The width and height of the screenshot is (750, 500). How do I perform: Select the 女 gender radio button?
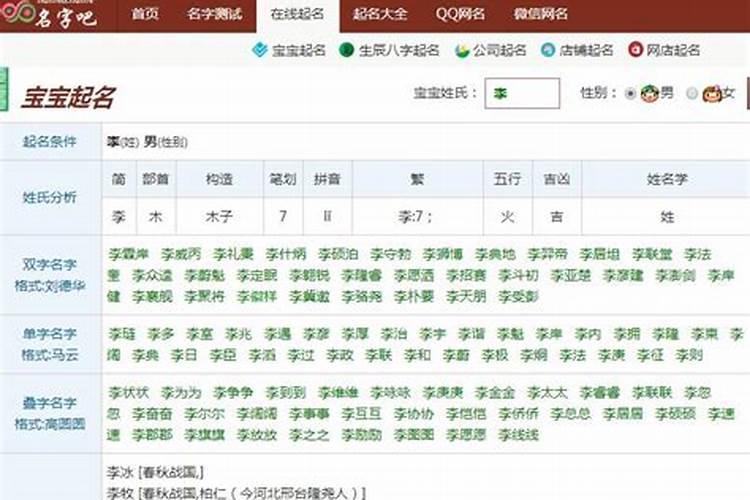[x=692, y=94]
